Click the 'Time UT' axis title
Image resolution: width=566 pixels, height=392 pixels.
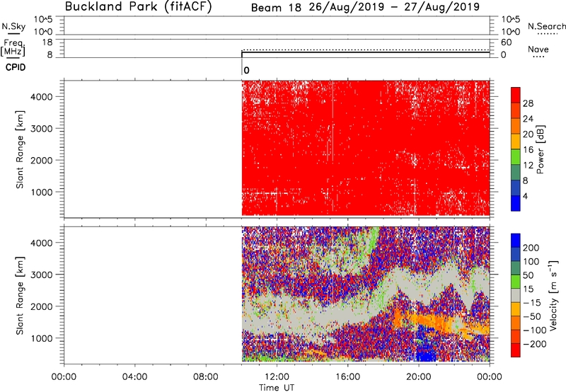point(277,388)
